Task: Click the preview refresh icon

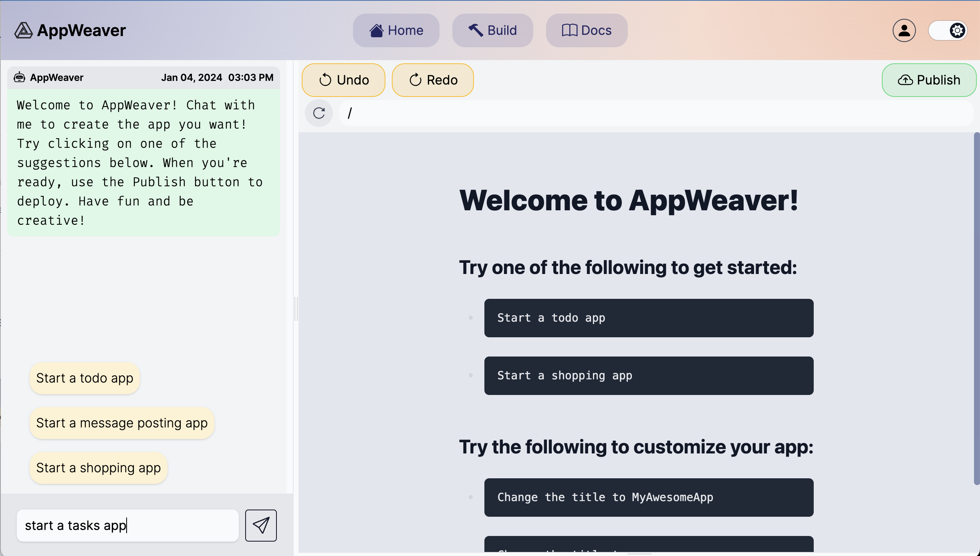Action: pos(319,113)
